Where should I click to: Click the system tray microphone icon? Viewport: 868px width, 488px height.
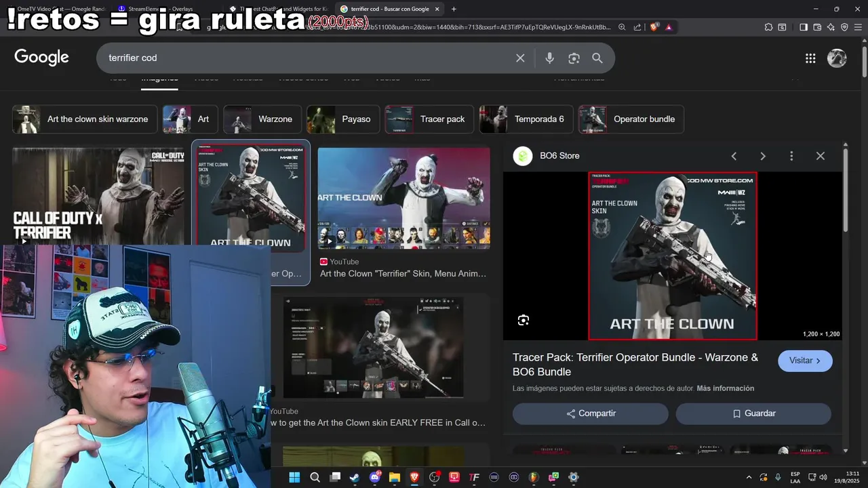click(778, 477)
